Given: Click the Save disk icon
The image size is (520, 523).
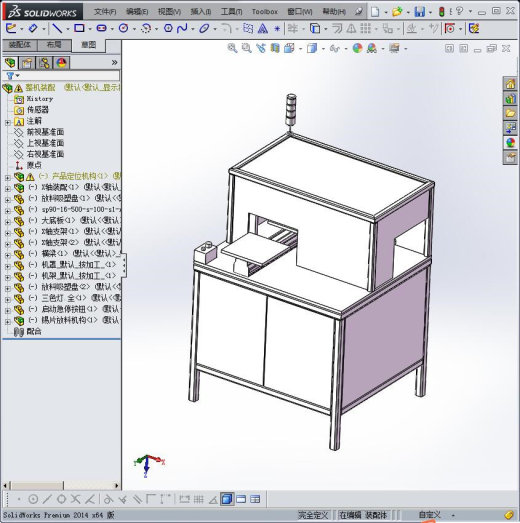Looking at the screenshot, I should (420, 12).
